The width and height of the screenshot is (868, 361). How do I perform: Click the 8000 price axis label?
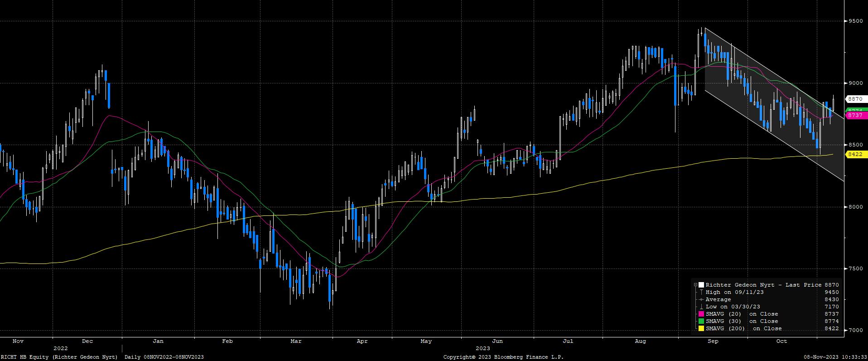(855, 207)
